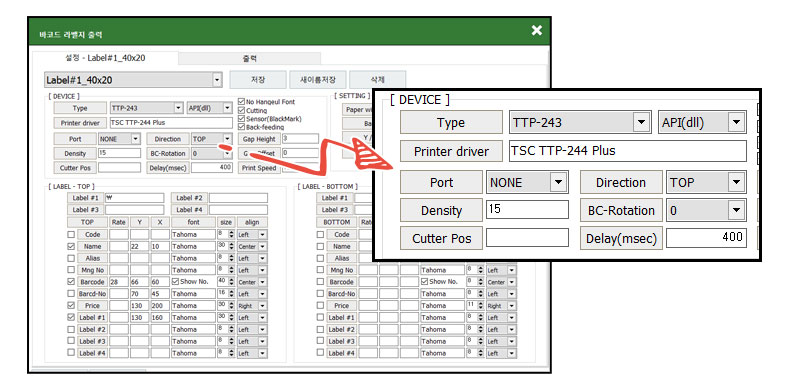The image size is (800, 389).
Task: Click the Price row Tahoma font field, LABEL - TOP
Action: 193,306
